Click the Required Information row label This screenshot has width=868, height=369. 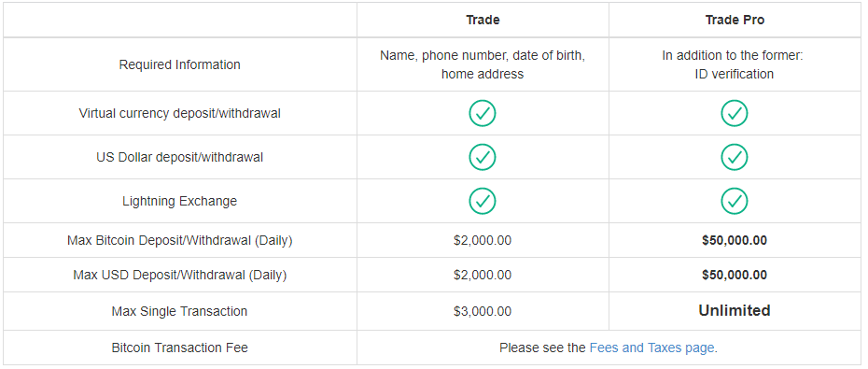179,64
